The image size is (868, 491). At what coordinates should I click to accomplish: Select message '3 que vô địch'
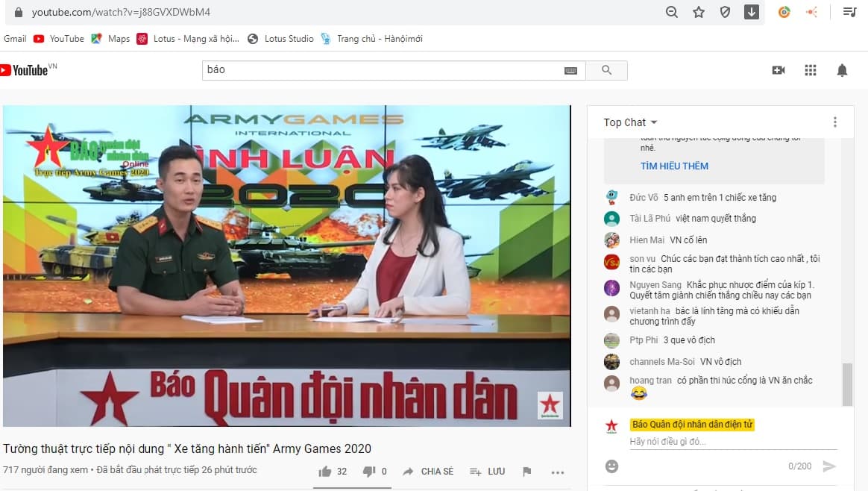coord(689,340)
